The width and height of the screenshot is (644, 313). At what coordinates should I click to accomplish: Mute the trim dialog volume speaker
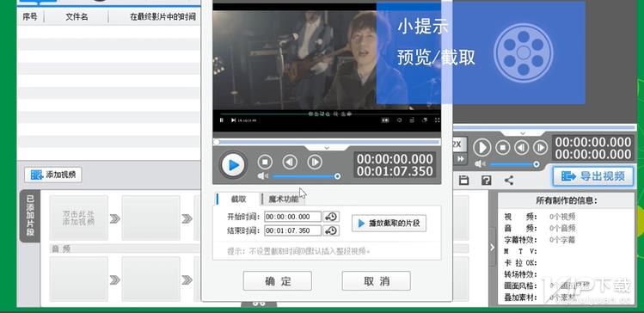263,176
